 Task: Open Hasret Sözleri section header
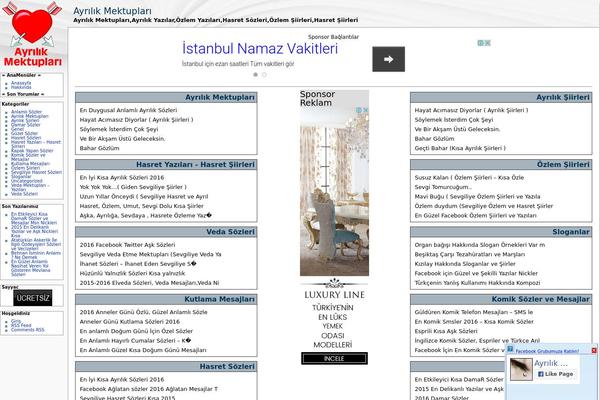point(227,367)
